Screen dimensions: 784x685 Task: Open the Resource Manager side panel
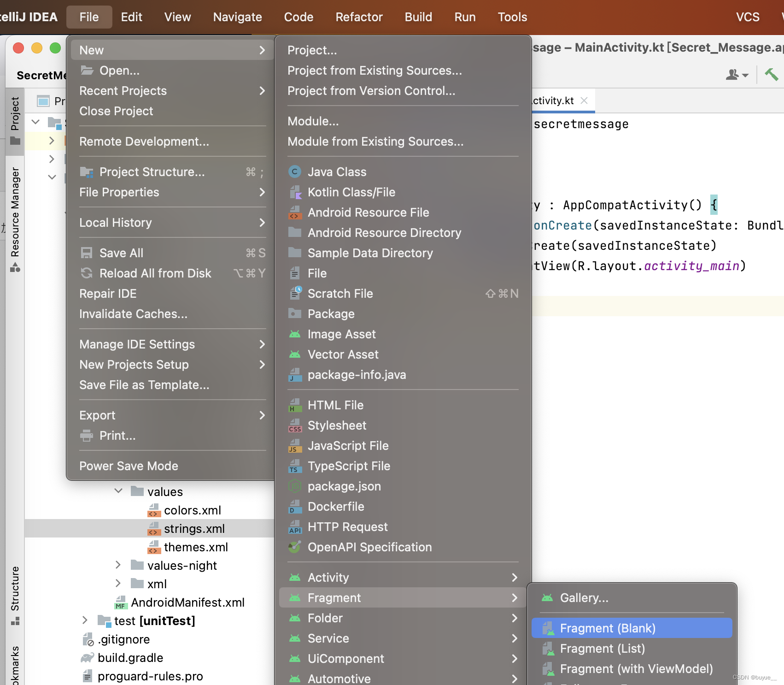tap(15, 219)
